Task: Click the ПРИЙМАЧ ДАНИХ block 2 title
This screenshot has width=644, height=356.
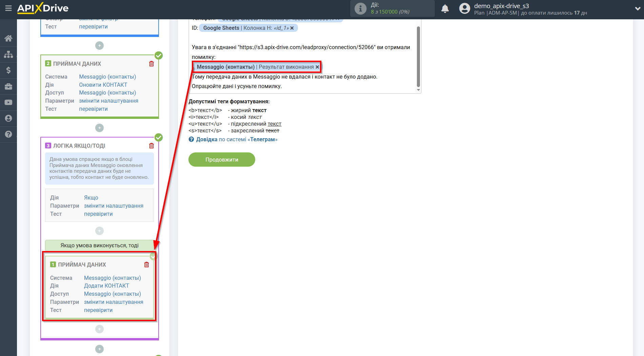Action: point(77,64)
